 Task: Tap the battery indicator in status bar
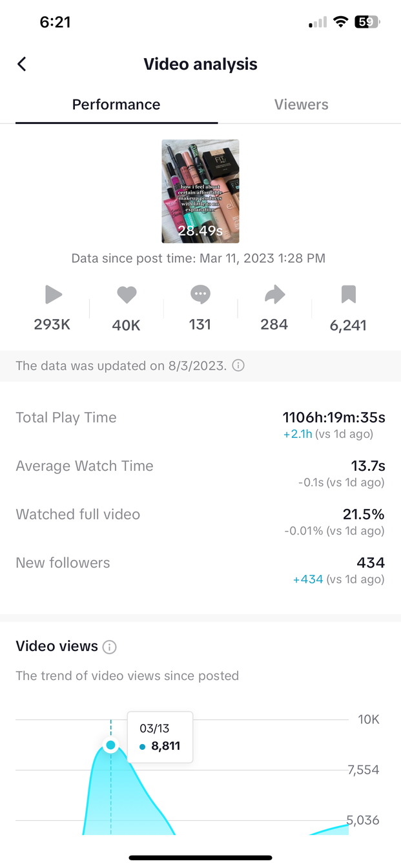tap(367, 23)
